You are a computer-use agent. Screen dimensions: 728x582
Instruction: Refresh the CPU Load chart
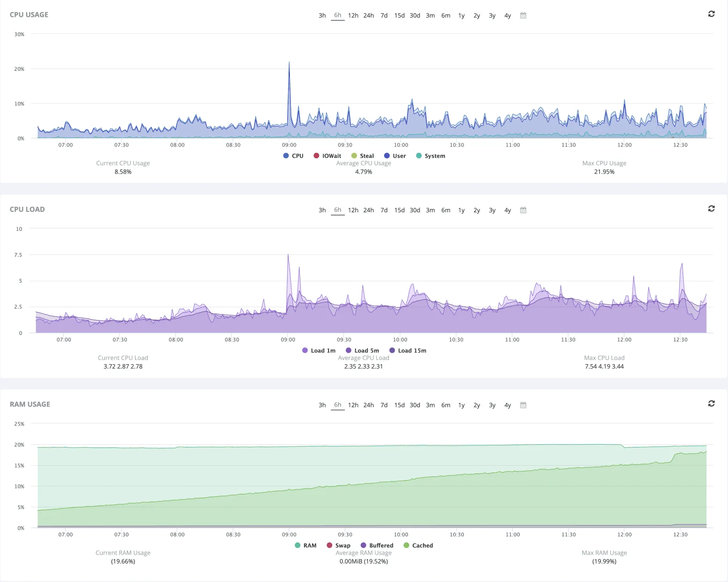pyautogui.click(x=711, y=209)
